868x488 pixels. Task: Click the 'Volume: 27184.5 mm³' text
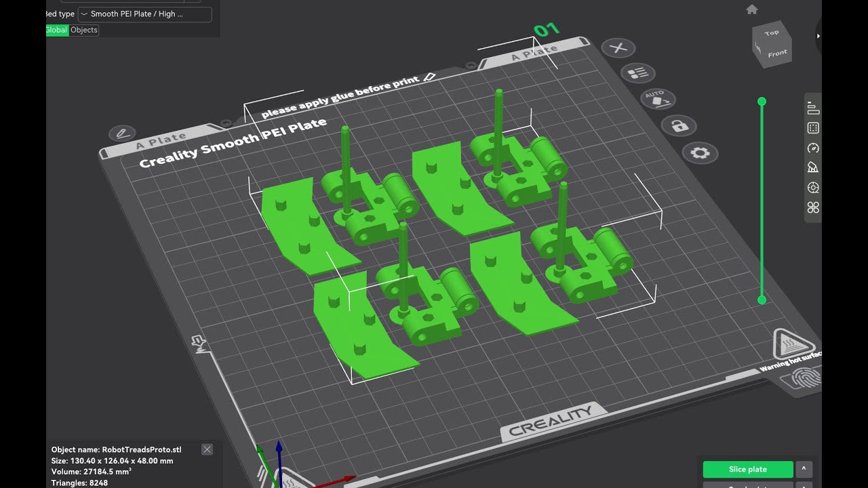click(x=92, y=472)
